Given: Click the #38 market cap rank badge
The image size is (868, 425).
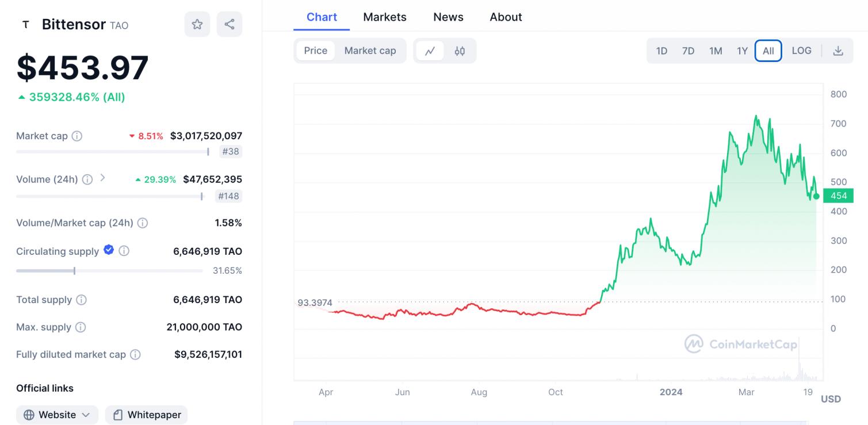Looking at the screenshot, I should click(231, 152).
